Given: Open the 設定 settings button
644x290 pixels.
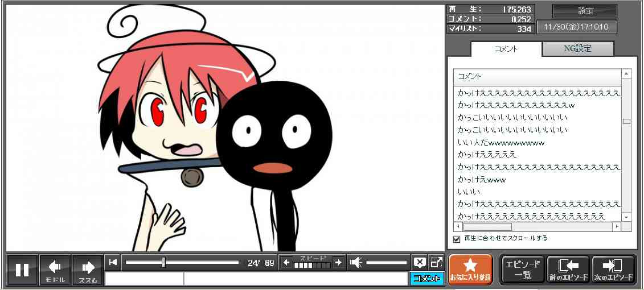Looking at the screenshot, I should (585, 11).
